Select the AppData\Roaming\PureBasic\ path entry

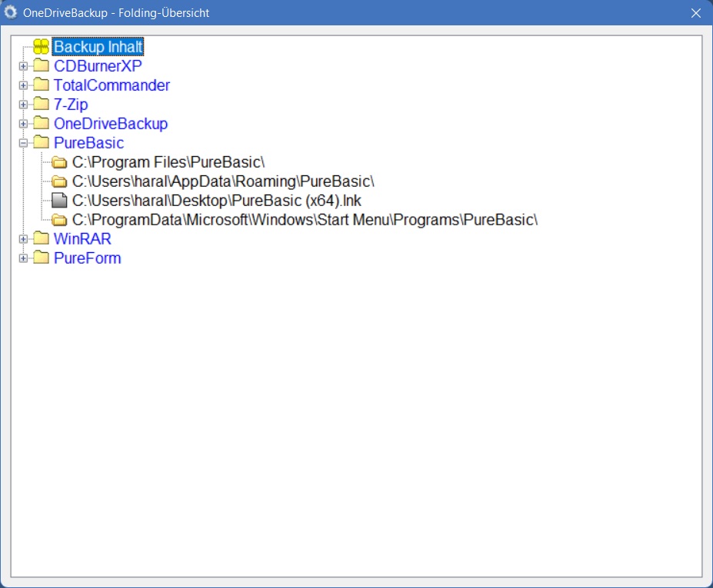(223, 181)
